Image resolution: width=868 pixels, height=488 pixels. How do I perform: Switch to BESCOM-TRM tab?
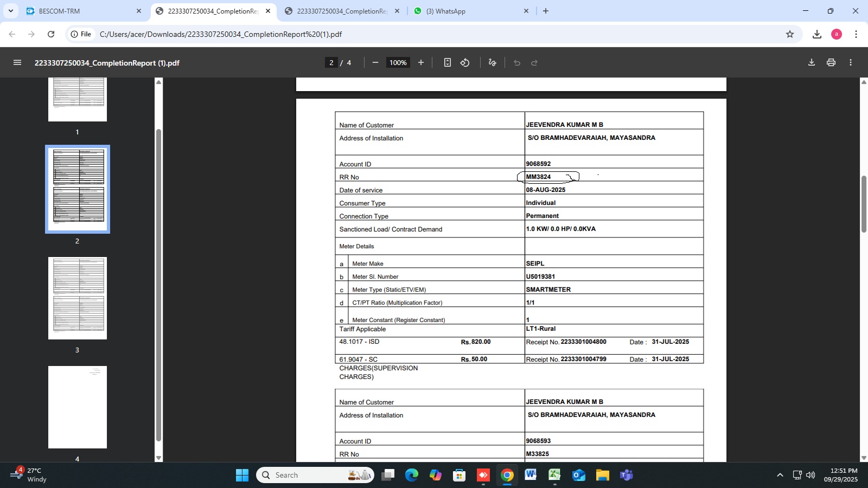pos(84,11)
